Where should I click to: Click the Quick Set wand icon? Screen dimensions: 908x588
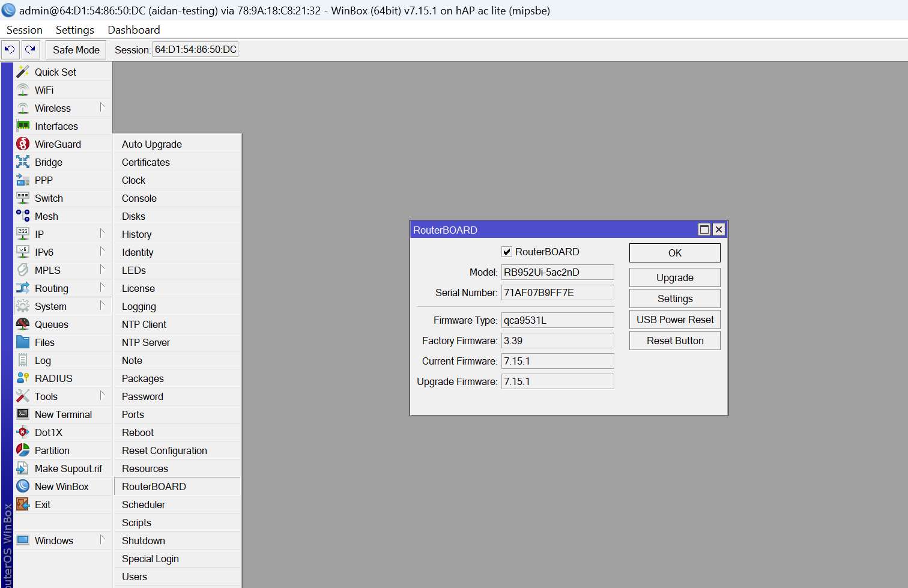(23, 71)
